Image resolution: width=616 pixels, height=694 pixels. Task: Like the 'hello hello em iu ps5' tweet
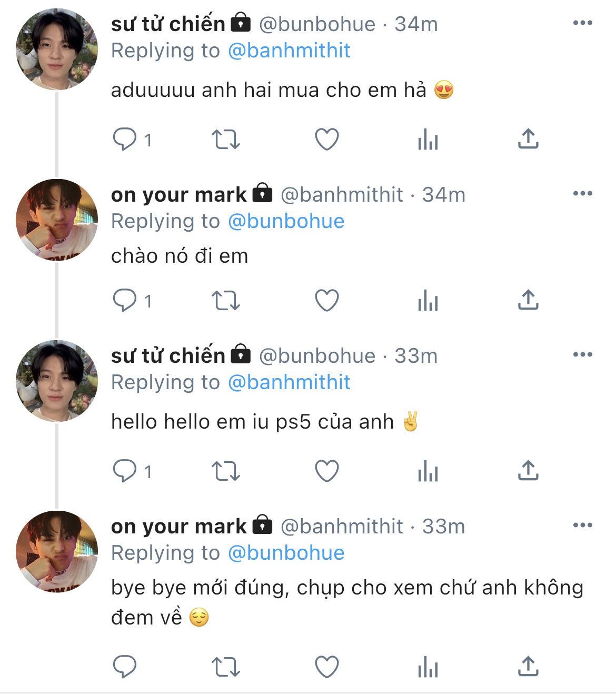click(x=326, y=471)
